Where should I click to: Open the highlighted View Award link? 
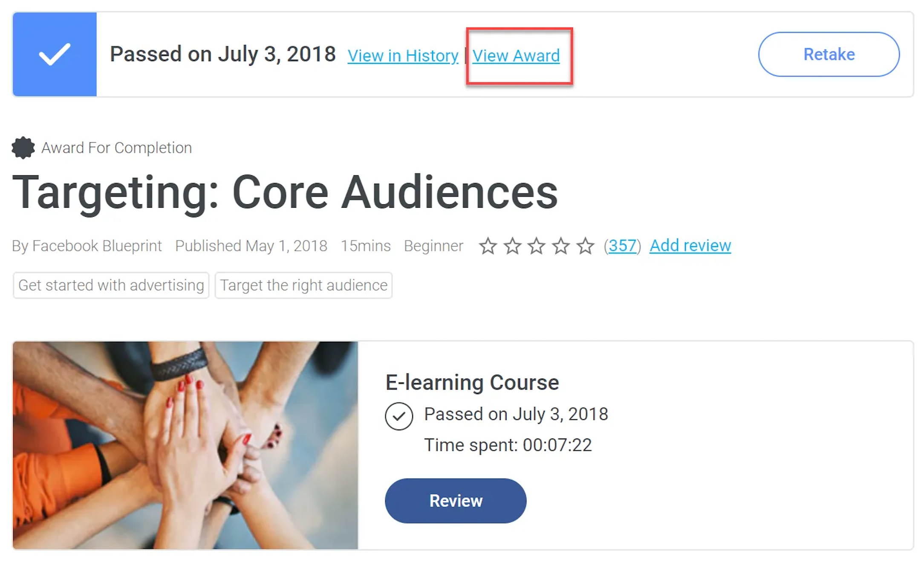pos(517,55)
